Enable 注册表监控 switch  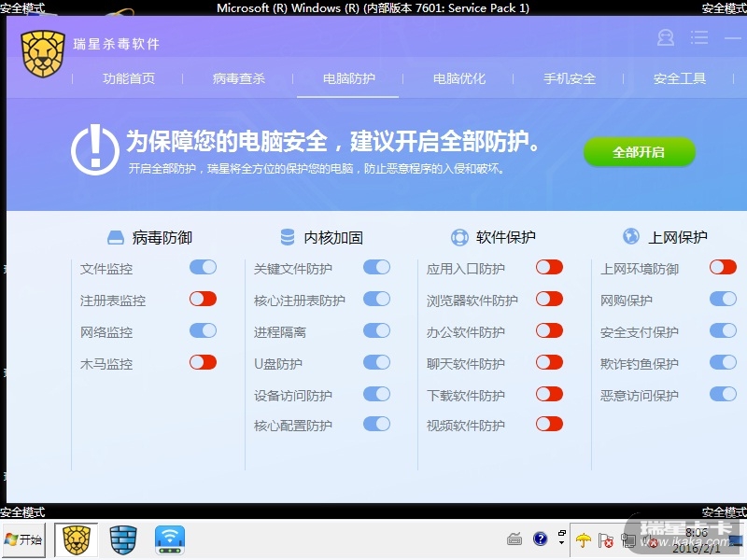[x=203, y=299]
